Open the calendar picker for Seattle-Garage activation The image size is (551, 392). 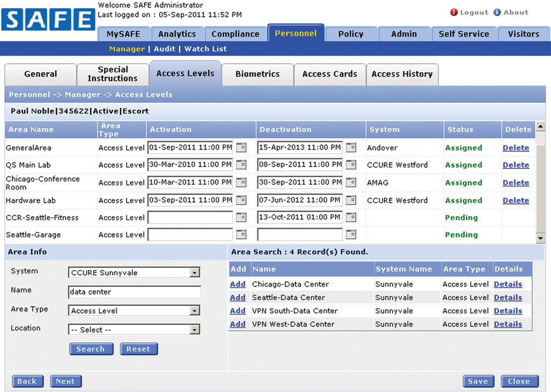(x=241, y=234)
